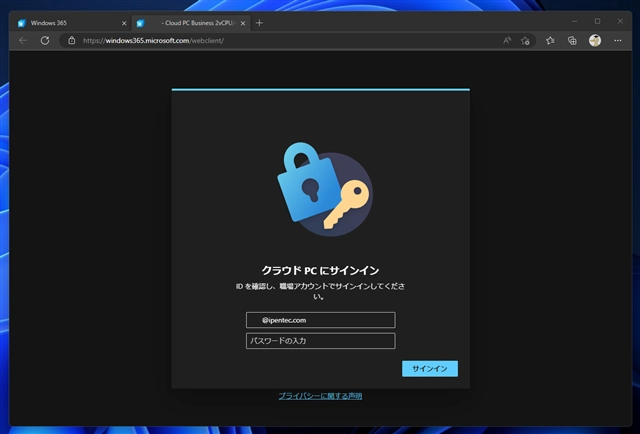Open the Collections panel

point(572,40)
